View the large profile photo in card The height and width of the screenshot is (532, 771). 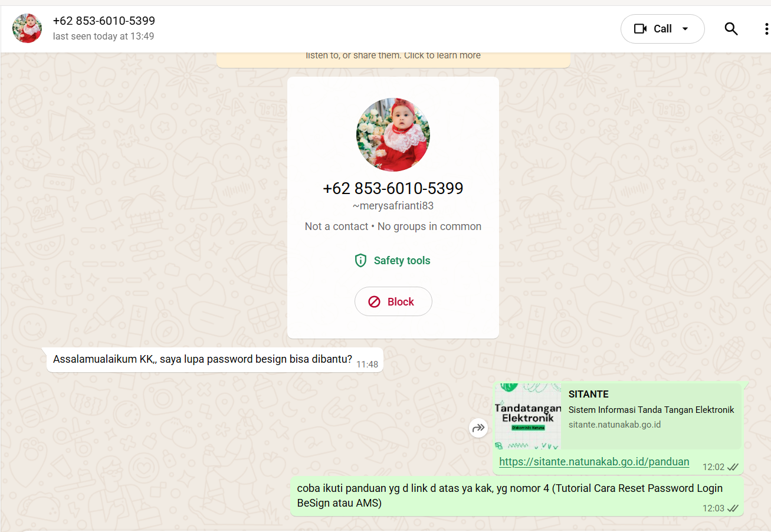point(393,134)
